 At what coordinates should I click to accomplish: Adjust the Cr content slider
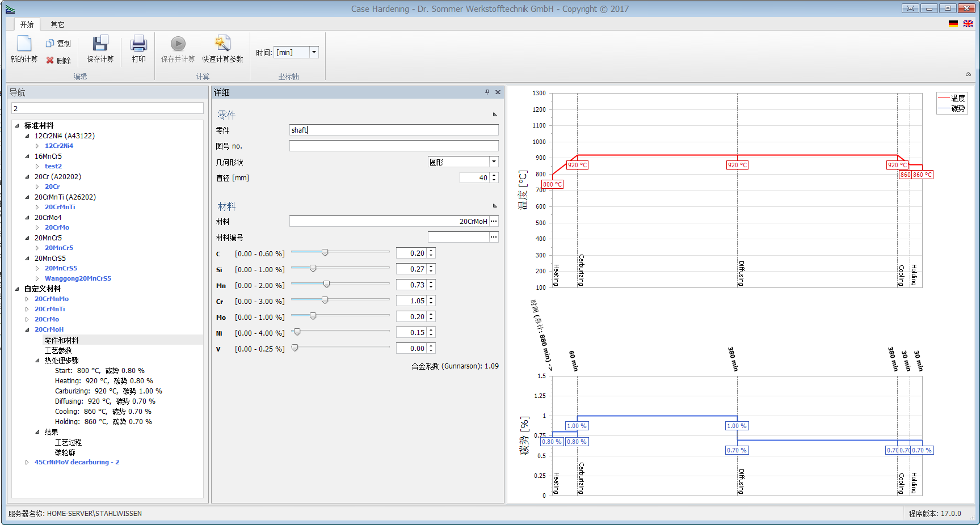point(325,300)
